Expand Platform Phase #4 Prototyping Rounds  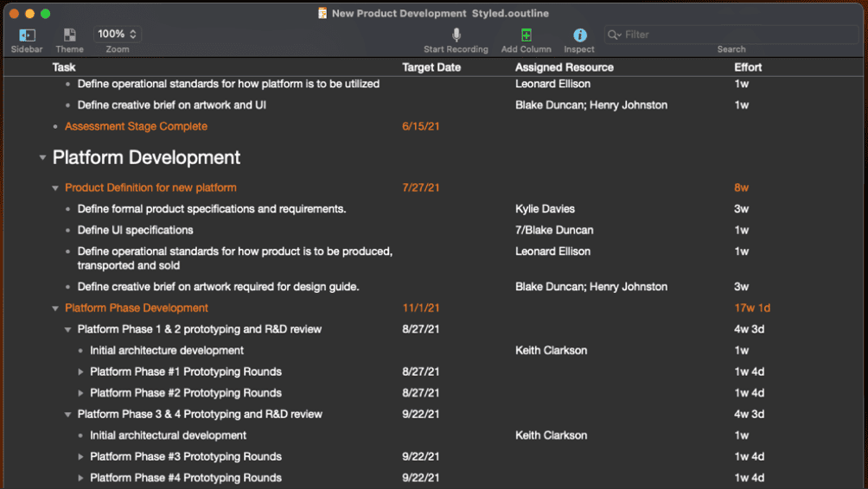pyautogui.click(x=80, y=478)
